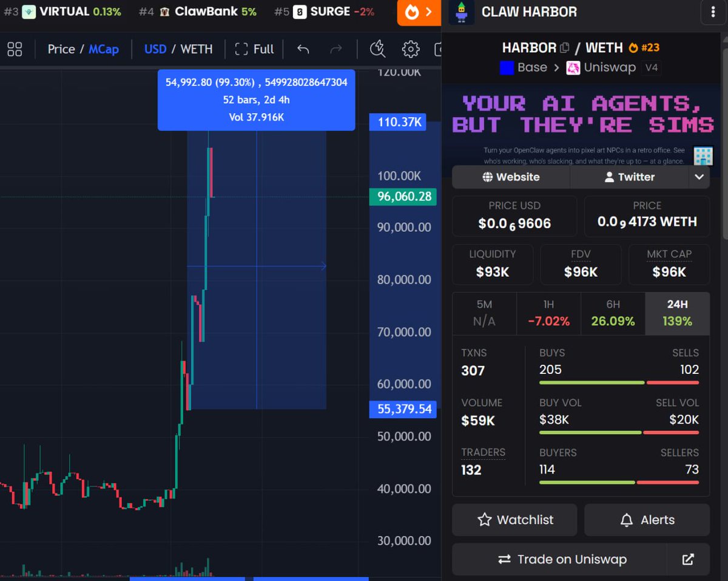Viewport: 728px width, 581px height.
Task: Click the SELLS 102 count
Action: [689, 369]
